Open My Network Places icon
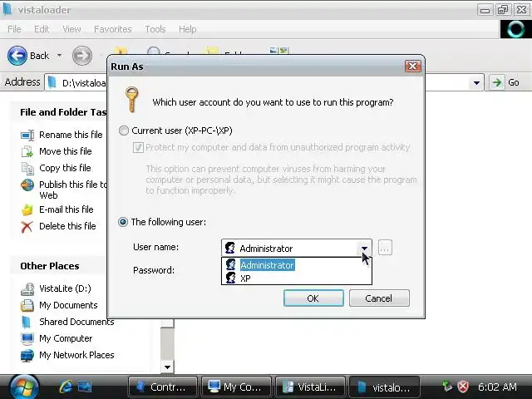The width and height of the screenshot is (532, 399). coord(27,356)
